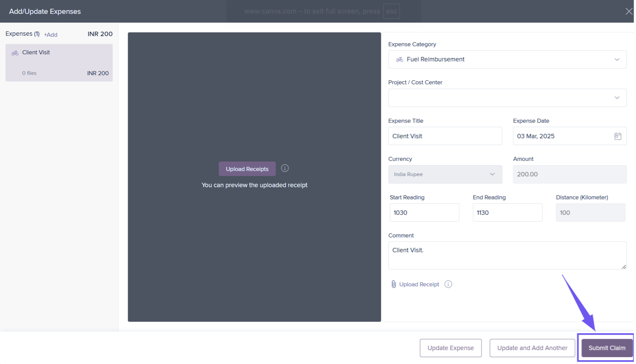Open the India Rupee currency dropdown
Screen dimensions: 636x364
tap(445, 174)
